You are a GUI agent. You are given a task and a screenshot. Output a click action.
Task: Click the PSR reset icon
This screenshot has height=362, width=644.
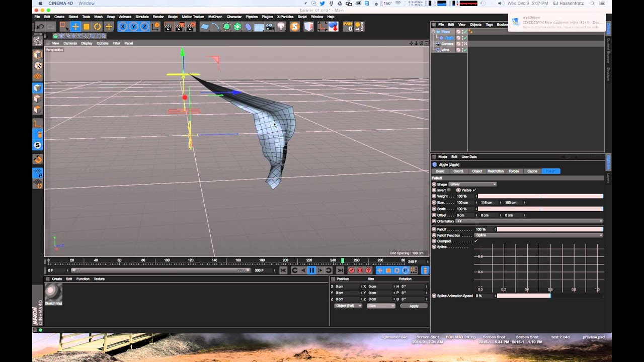click(x=348, y=27)
